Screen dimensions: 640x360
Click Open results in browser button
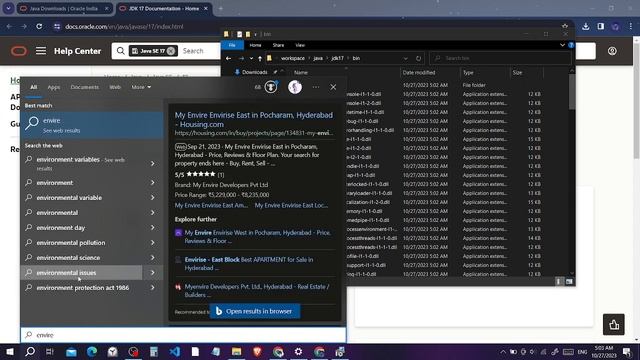pos(255,311)
